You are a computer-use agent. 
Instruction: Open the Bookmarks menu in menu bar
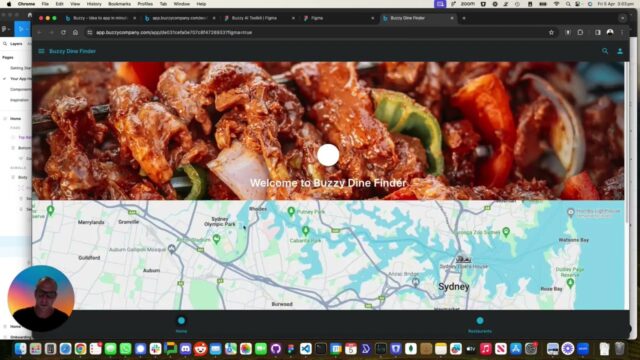pyautogui.click(x=119, y=4)
